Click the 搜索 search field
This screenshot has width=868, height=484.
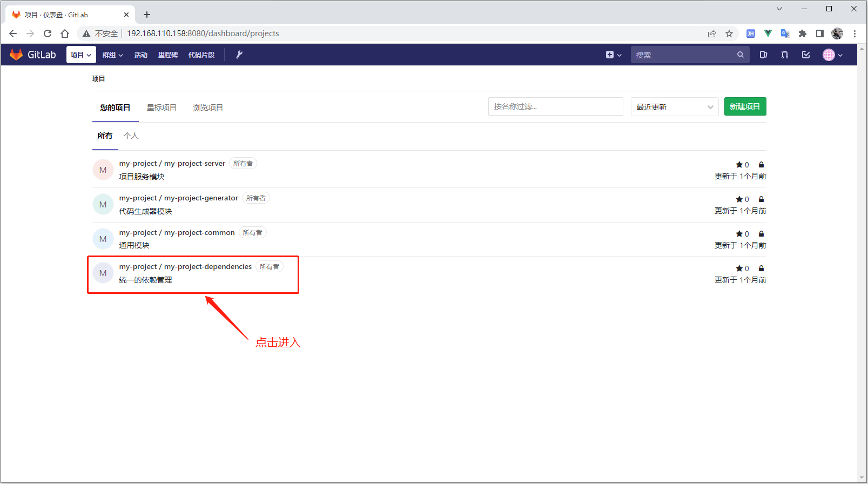tap(690, 55)
